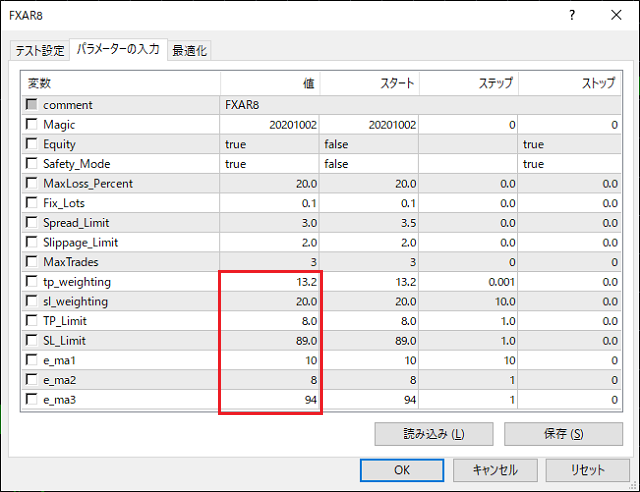This screenshot has height=492, width=640.
Task: Open the Safety_Mode value true cell
Action: pos(269,164)
